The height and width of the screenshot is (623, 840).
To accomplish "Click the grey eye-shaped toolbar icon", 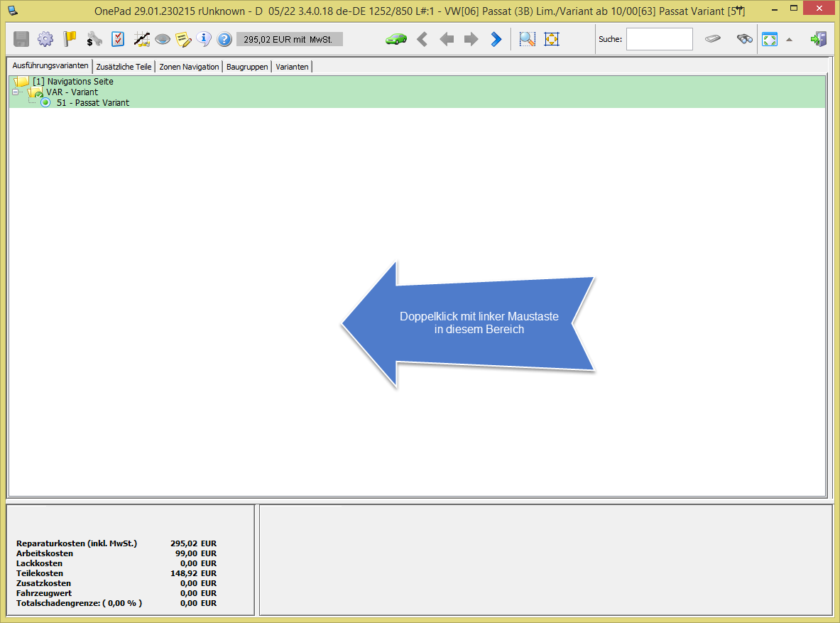I will [x=163, y=39].
